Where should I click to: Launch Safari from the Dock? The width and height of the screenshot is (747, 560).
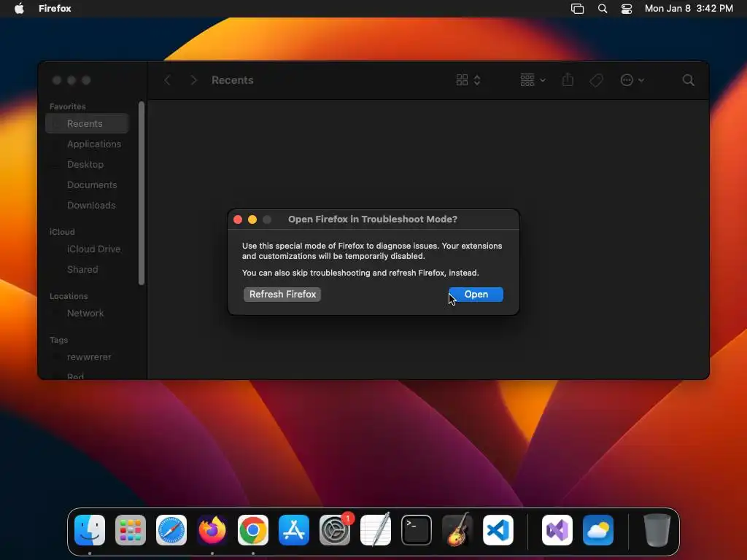(171, 530)
